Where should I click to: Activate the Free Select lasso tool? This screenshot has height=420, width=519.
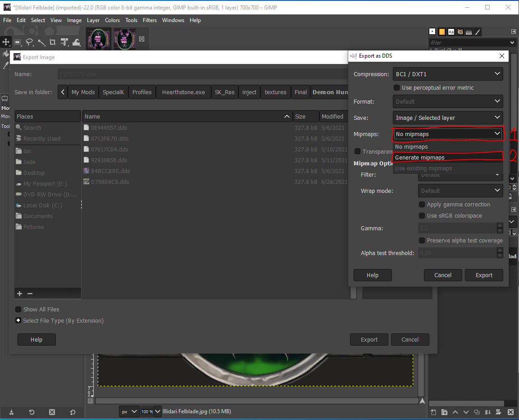pyautogui.click(x=29, y=42)
